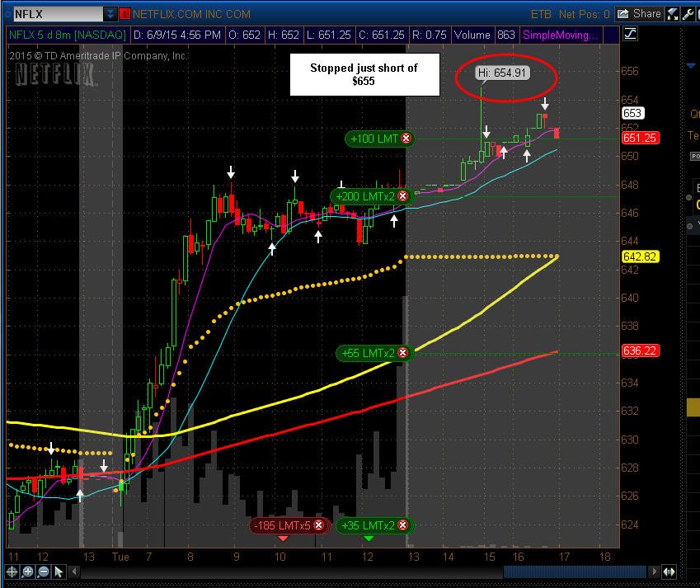Click the Volume 863 readout
The width and height of the screenshot is (700, 588).
(485, 35)
